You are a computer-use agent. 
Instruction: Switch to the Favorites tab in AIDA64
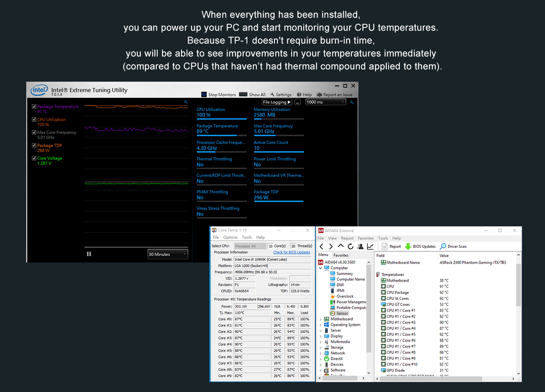click(341, 255)
